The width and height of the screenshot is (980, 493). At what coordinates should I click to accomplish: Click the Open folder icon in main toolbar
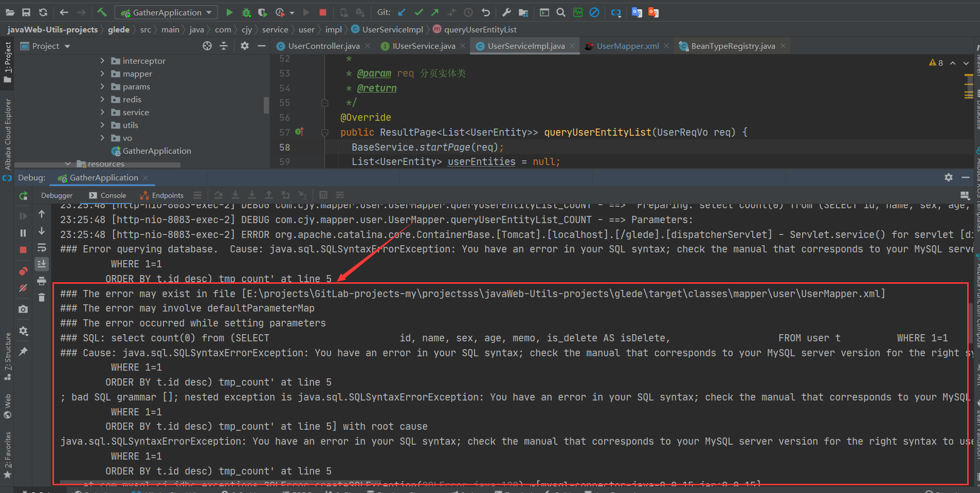10,12
